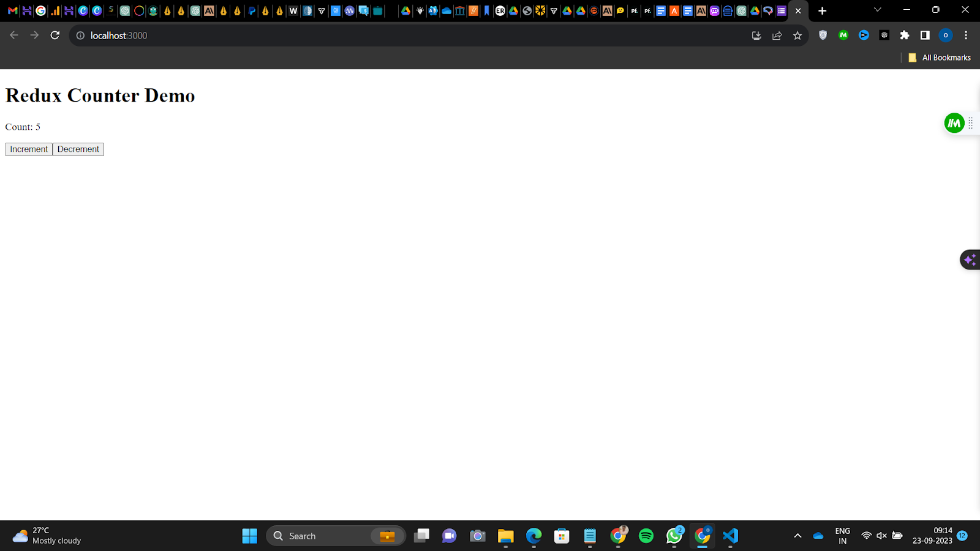Switch to the purple list icon tab
The image size is (980, 551).
782,11
